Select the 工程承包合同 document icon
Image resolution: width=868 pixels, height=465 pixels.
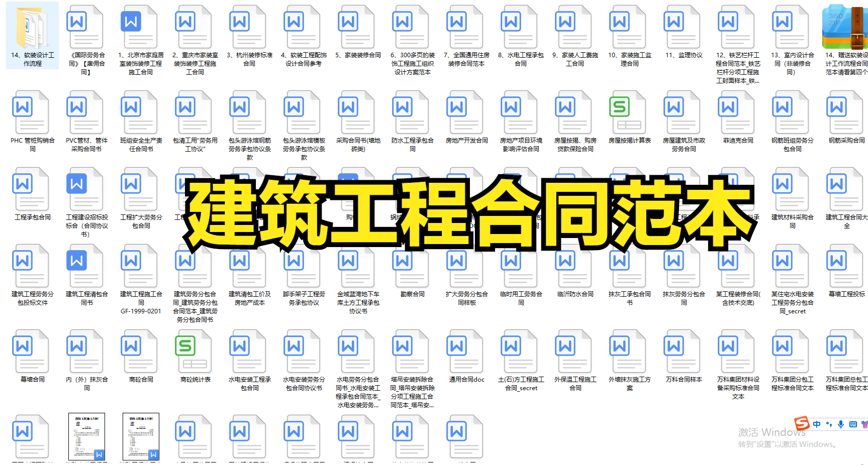tap(30, 189)
